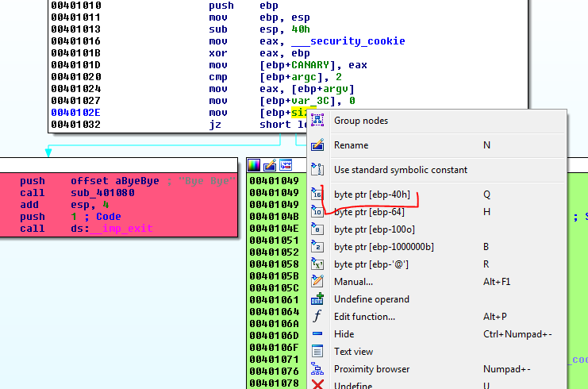Select Use standard symbolic constant
The image size is (588, 389).
click(x=401, y=170)
